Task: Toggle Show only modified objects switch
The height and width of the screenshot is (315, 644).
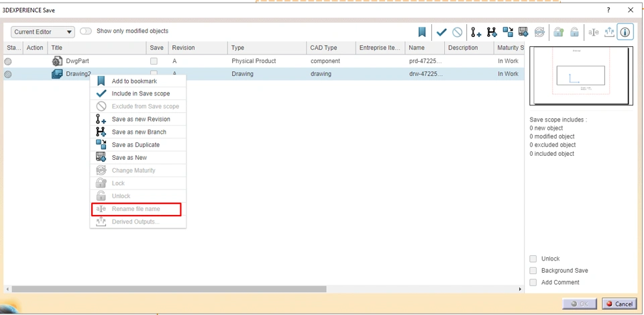Action: [x=86, y=32]
